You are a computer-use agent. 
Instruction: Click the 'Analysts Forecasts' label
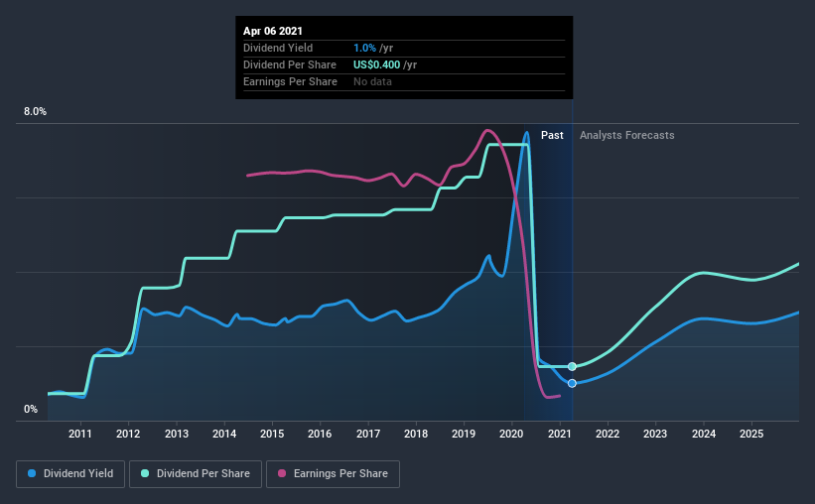[626, 135]
